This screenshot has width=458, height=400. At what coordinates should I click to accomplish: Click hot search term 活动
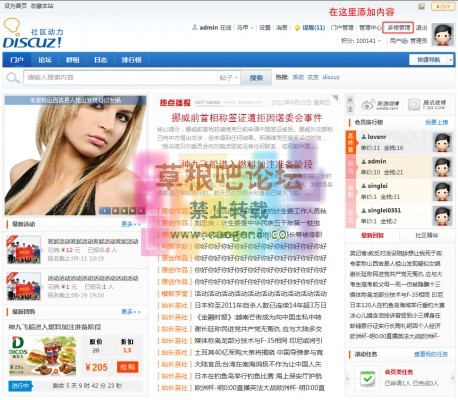point(298,77)
